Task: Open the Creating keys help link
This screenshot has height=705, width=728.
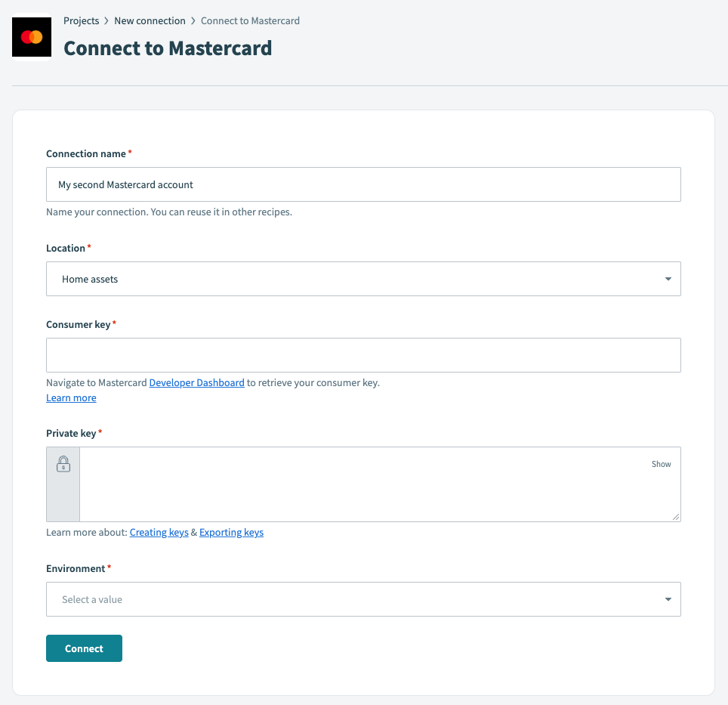Action: [159, 532]
